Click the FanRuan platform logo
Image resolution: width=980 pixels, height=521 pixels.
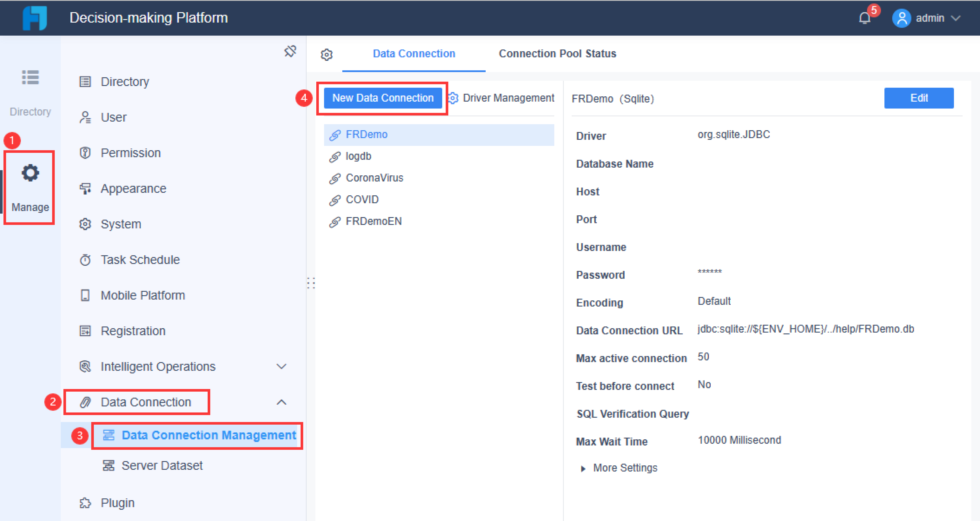(x=35, y=18)
